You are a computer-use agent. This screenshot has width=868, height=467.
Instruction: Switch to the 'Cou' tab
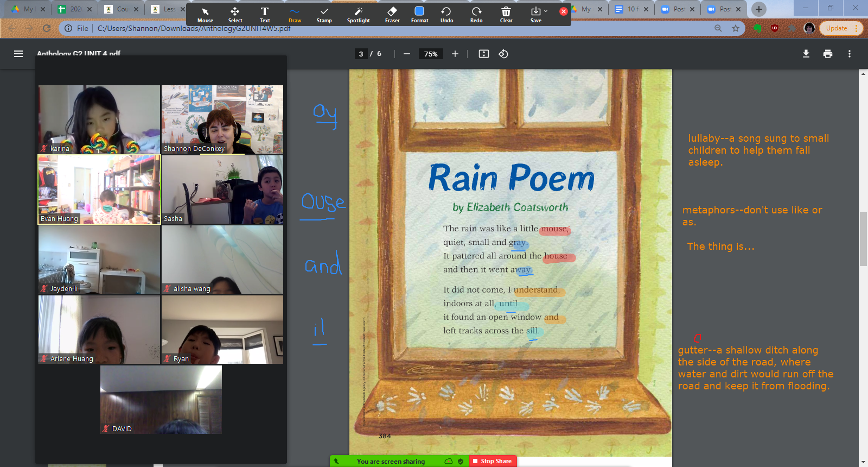[122, 9]
